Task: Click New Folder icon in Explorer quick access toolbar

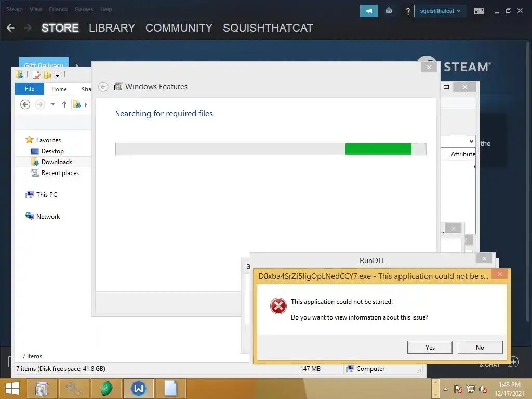Action: [47, 75]
